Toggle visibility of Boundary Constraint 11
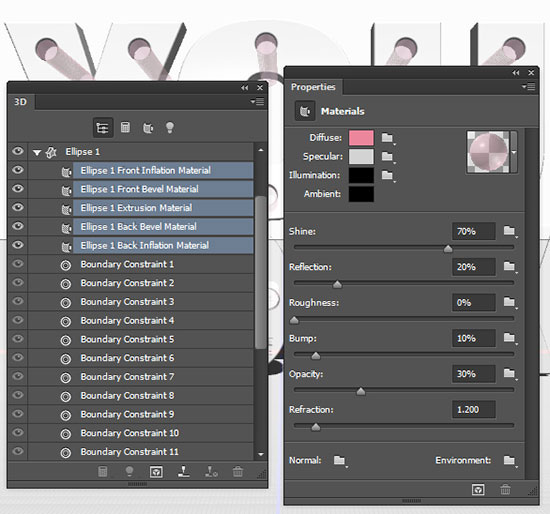This screenshot has width=550, height=514. pos(18,451)
